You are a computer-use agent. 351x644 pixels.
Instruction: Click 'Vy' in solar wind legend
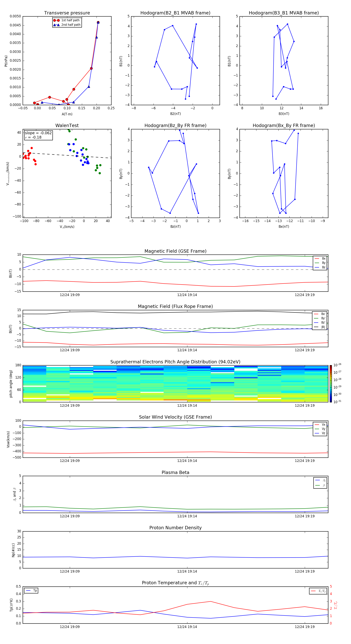click(324, 429)
